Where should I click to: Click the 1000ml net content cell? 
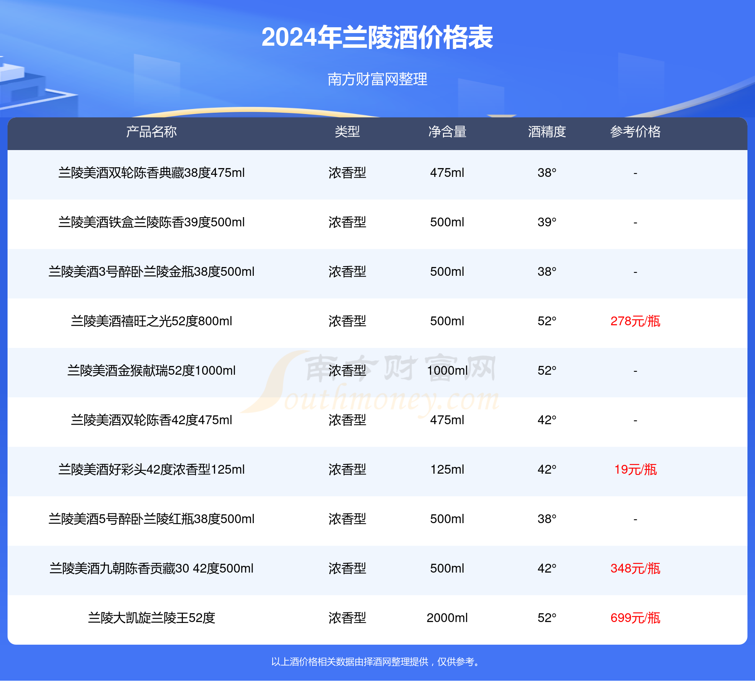point(447,371)
